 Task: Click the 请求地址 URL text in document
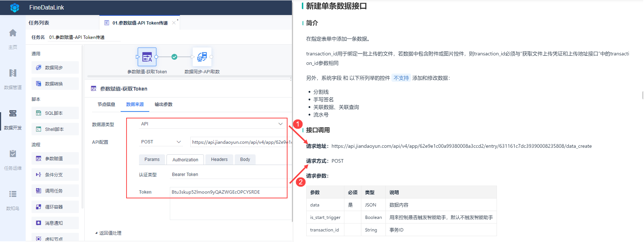point(461,146)
